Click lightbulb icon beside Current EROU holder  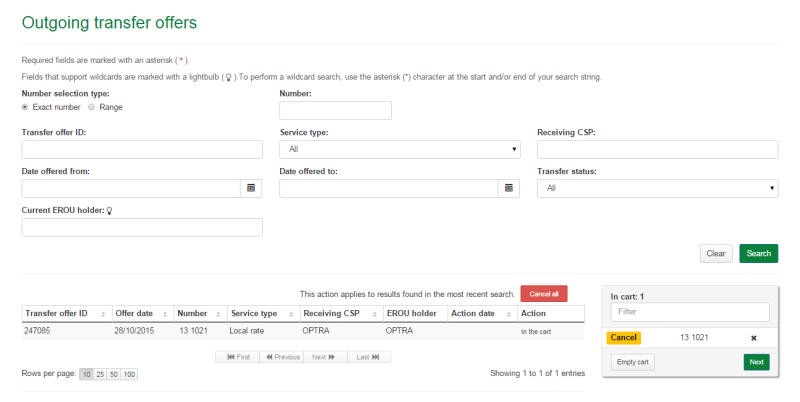109,211
